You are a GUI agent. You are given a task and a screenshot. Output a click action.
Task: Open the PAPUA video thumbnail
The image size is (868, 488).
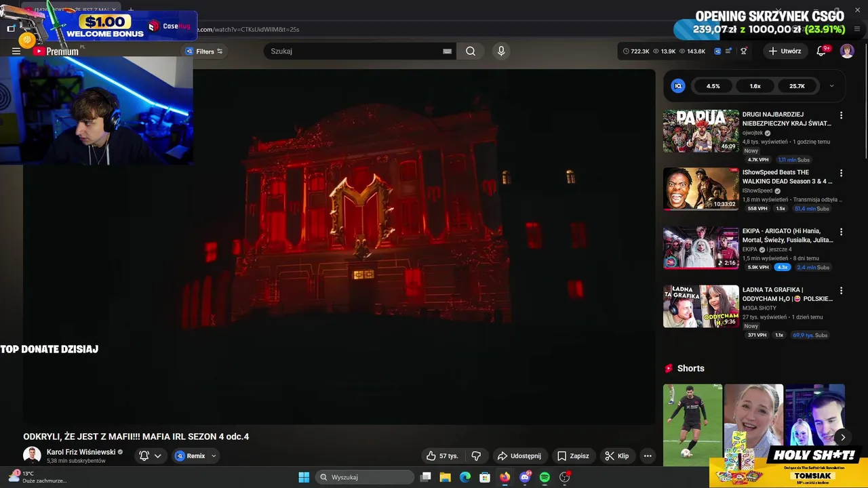pyautogui.click(x=701, y=131)
